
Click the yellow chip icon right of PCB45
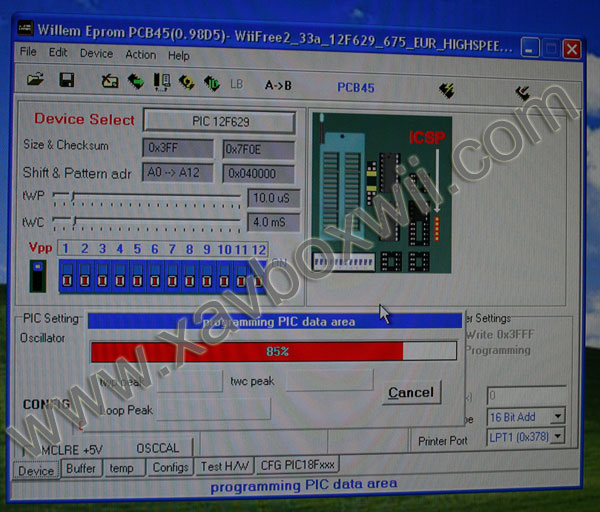[x=447, y=90]
